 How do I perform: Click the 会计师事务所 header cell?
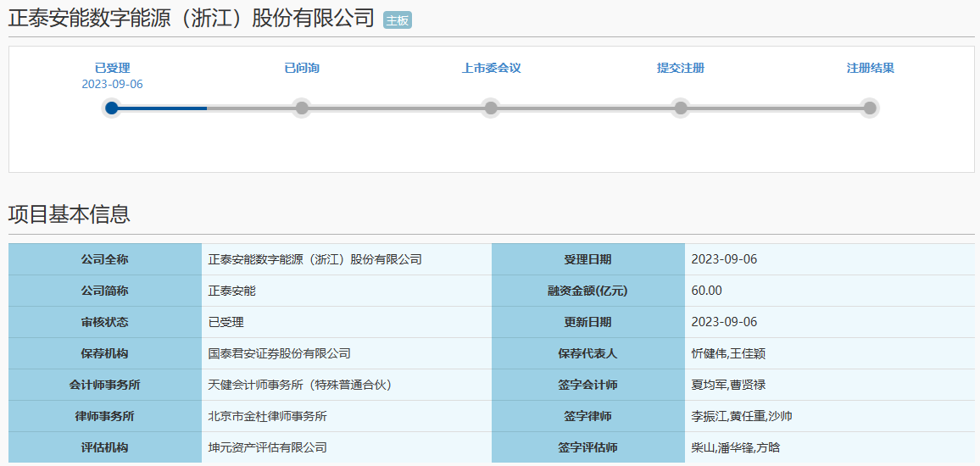tap(105, 385)
